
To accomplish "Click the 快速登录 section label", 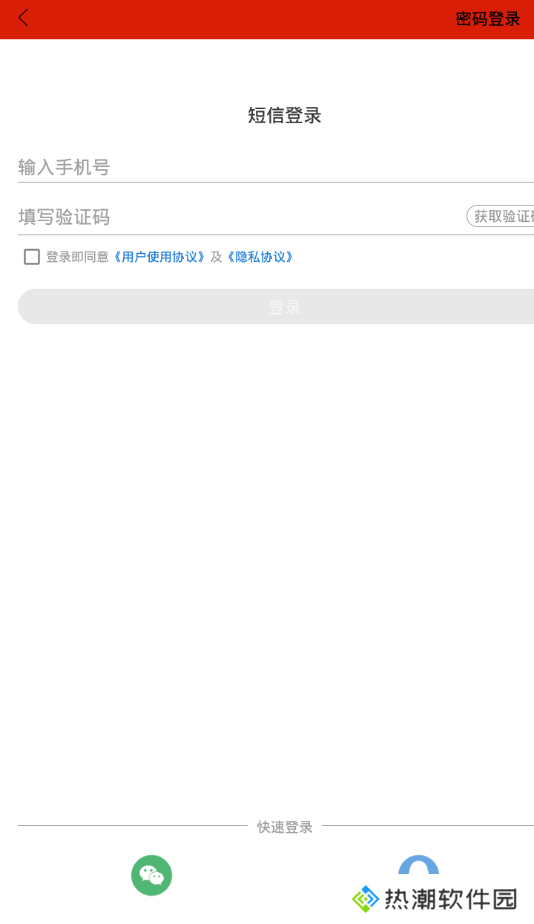I will [x=284, y=827].
